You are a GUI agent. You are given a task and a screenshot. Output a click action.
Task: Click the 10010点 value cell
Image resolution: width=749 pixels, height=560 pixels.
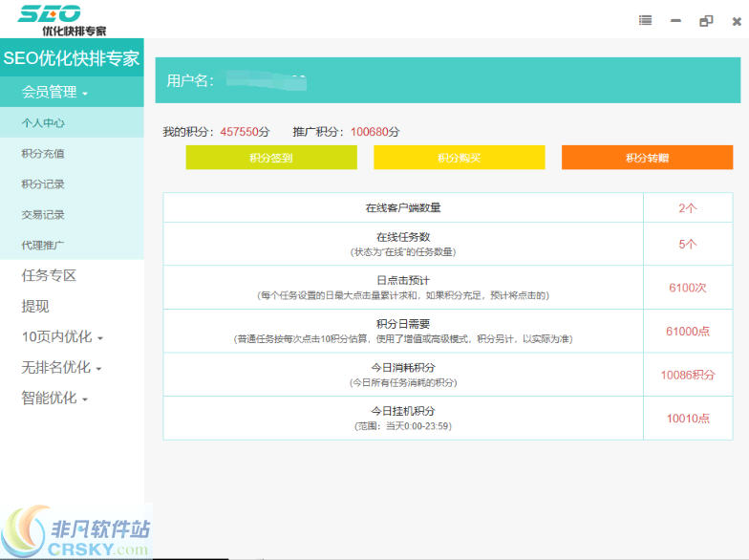coord(688,419)
